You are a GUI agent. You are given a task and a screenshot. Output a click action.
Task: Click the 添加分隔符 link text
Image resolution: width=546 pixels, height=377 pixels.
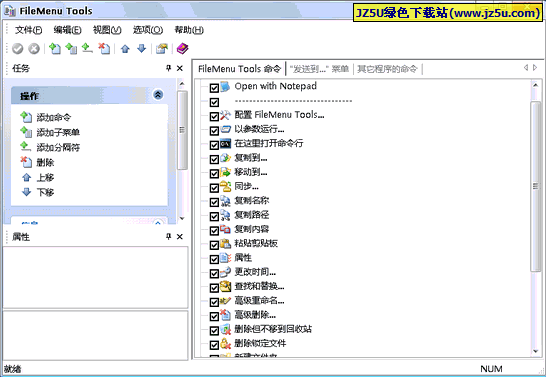58,148
